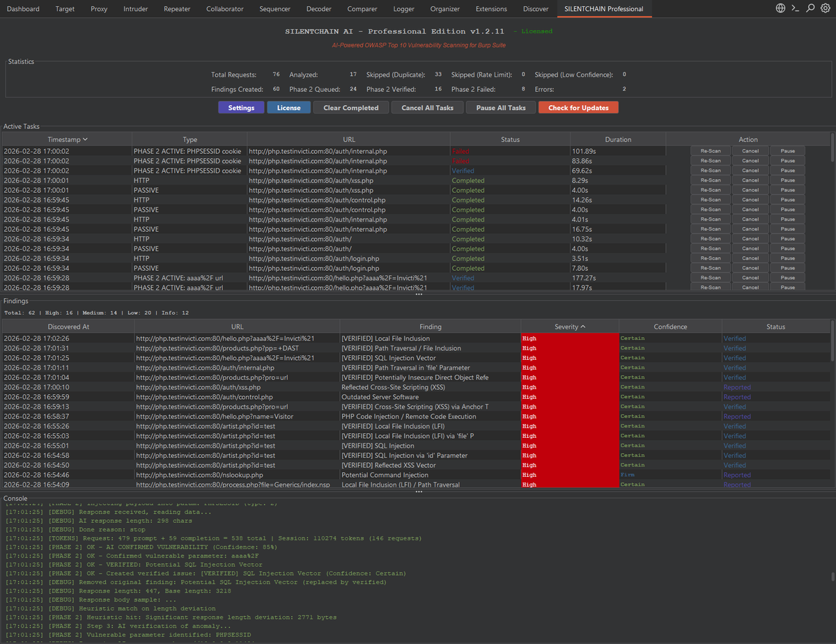
Task: Click the Clear Completed button
Action: [x=351, y=108]
